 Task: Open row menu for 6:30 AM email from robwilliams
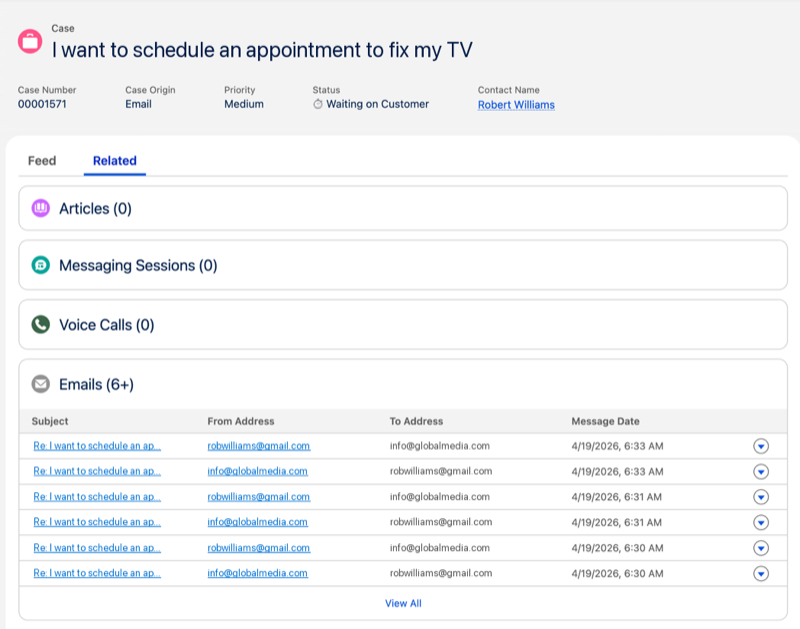(761, 548)
